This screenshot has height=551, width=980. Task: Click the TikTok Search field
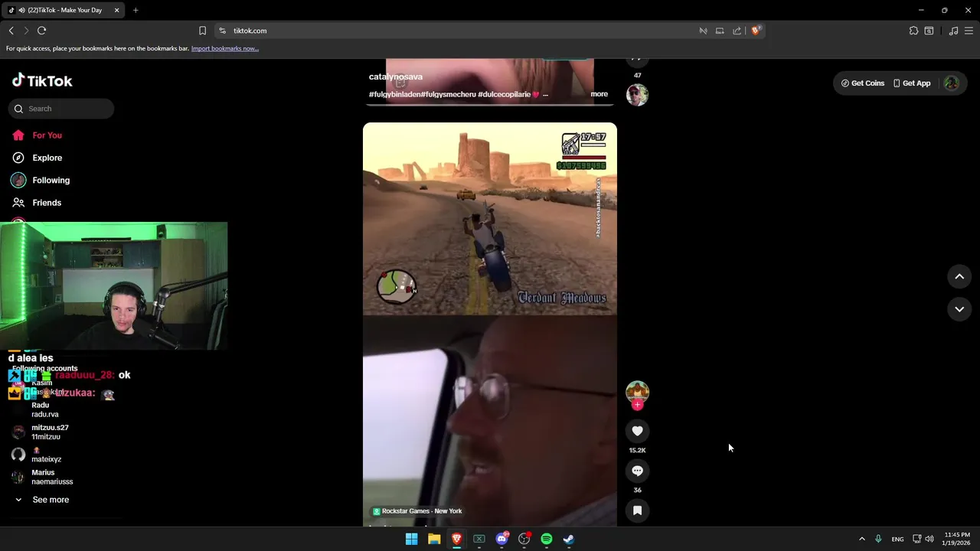click(x=61, y=109)
